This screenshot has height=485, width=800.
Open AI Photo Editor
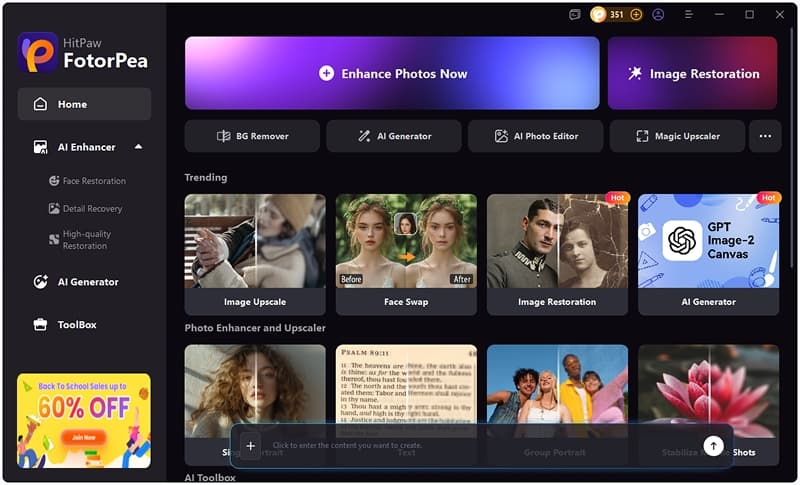point(536,136)
